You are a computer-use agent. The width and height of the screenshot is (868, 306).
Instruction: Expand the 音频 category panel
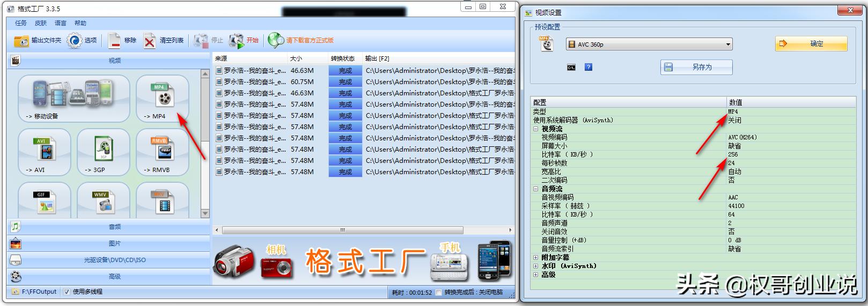point(108,227)
